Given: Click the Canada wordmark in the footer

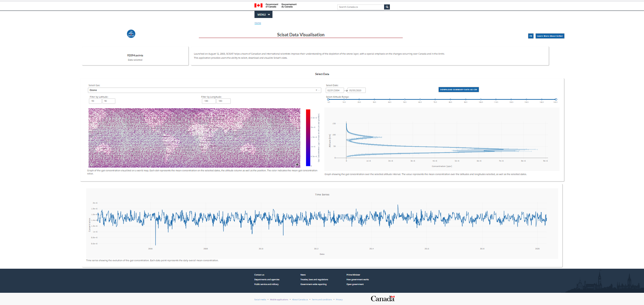Looking at the screenshot, I should pos(382,299).
